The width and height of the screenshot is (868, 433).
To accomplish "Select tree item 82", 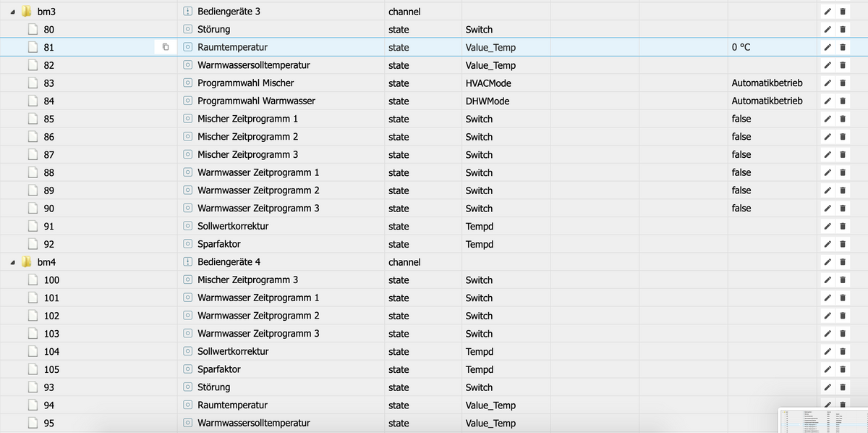I will coord(48,65).
